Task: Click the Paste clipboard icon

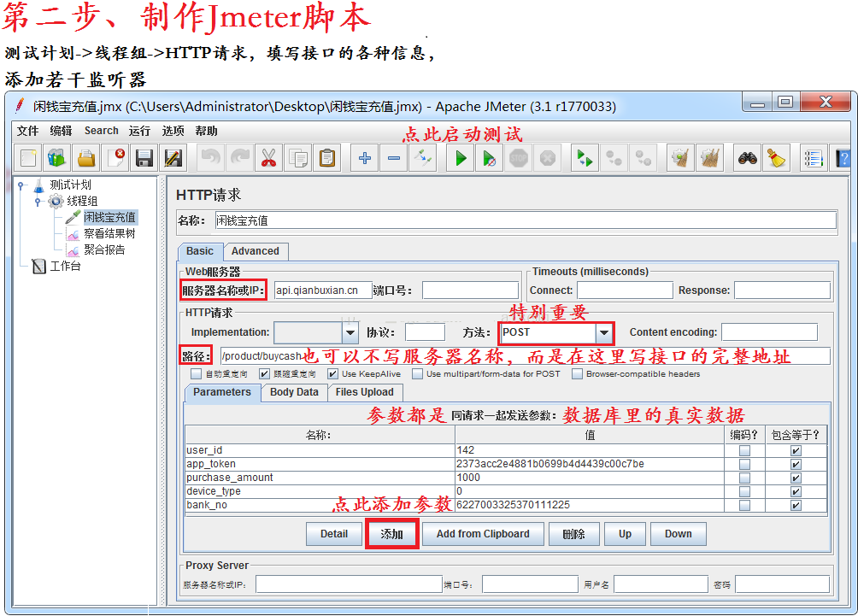Action: 326,158
